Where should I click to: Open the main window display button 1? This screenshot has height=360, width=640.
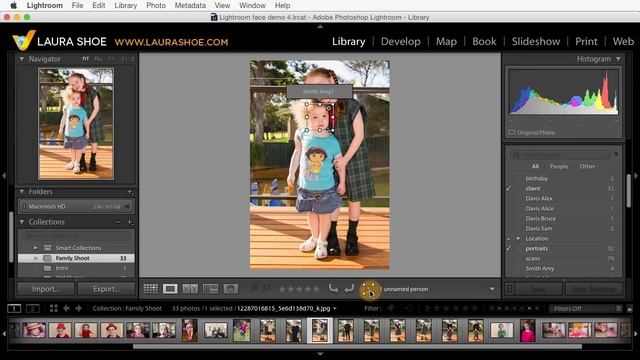click(x=14, y=308)
